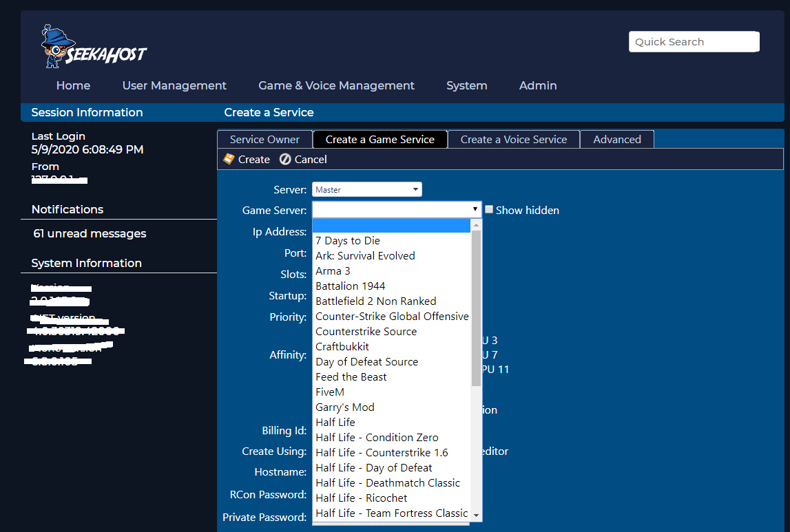
Task: Enable the Show hidden checkbox
Action: (x=489, y=209)
